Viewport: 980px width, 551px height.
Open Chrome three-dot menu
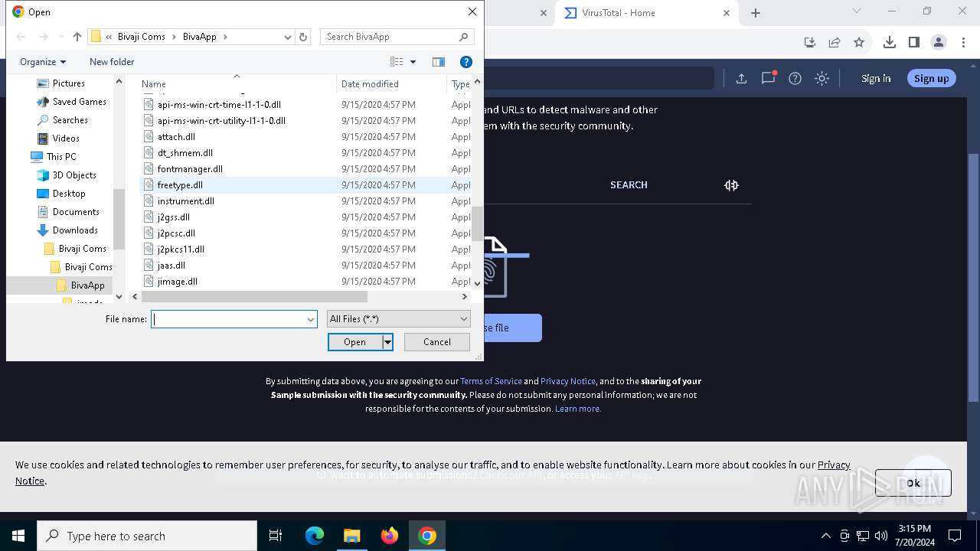tap(962, 42)
